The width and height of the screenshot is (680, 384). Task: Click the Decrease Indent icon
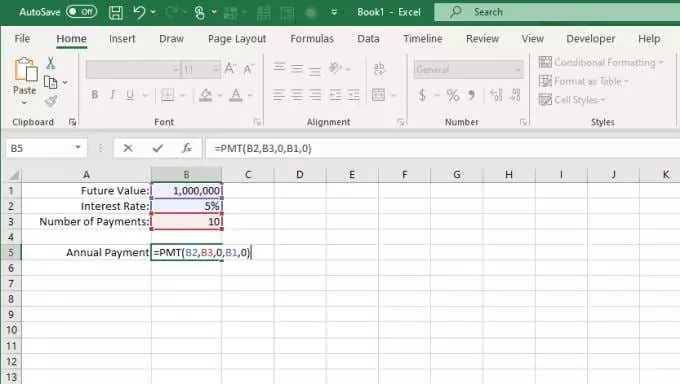coord(335,95)
